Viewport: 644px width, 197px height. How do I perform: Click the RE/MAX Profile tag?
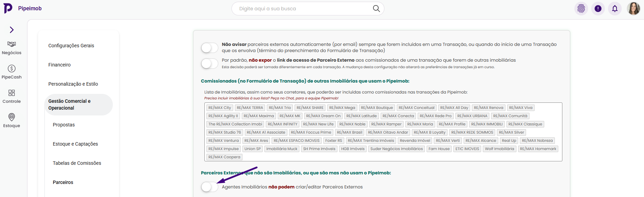pyautogui.click(x=452, y=124)
